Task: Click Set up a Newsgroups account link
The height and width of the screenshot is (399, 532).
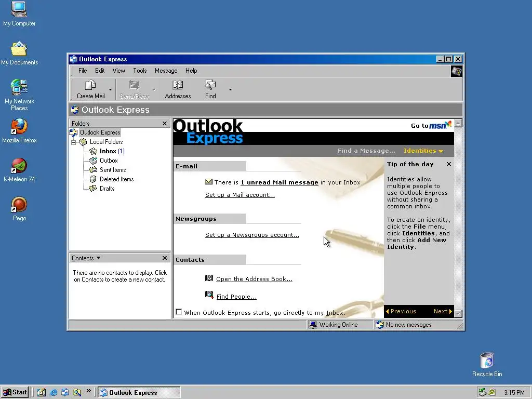Action: point(252,235)
